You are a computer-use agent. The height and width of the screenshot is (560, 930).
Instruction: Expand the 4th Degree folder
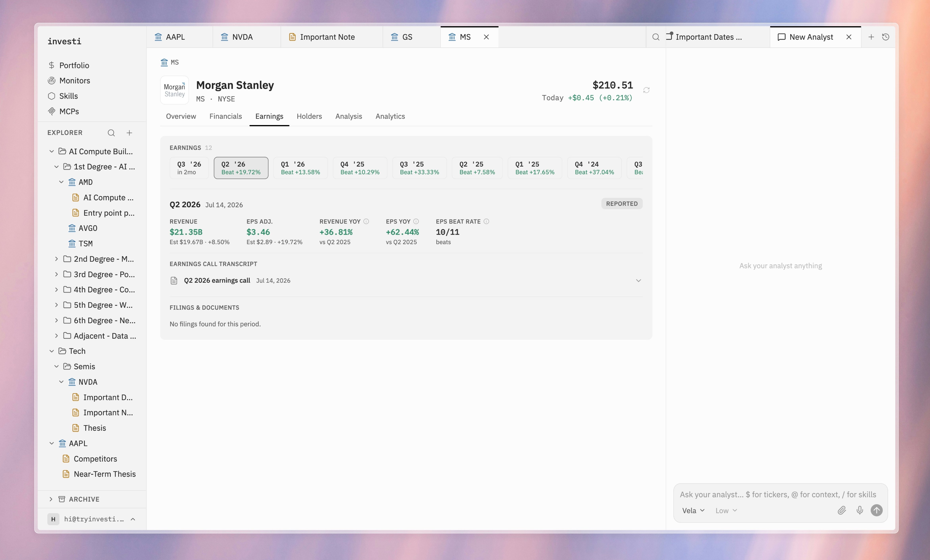(57, 290)
